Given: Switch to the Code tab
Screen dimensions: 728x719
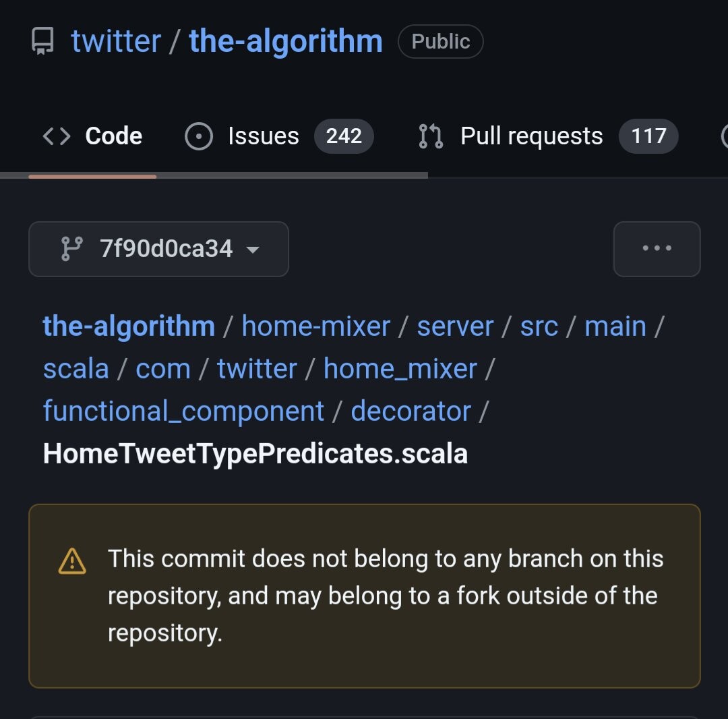Looking at the screenshot, I should 113,136.
